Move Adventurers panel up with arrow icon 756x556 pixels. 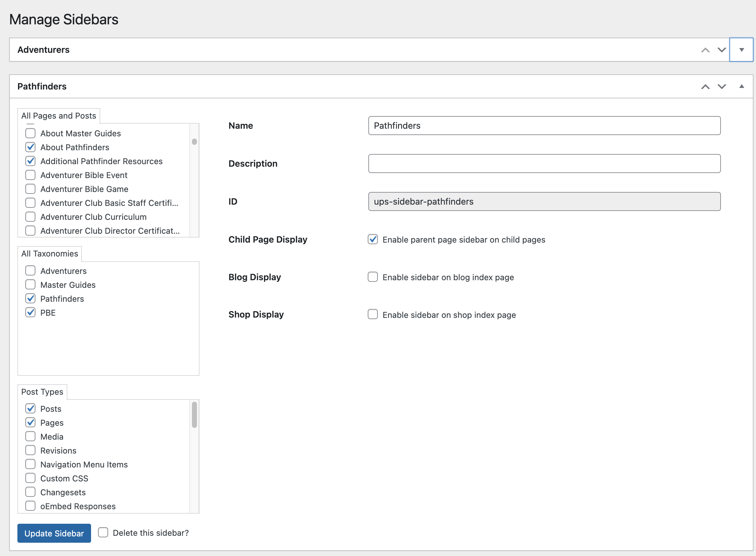(x=705, y=50)
